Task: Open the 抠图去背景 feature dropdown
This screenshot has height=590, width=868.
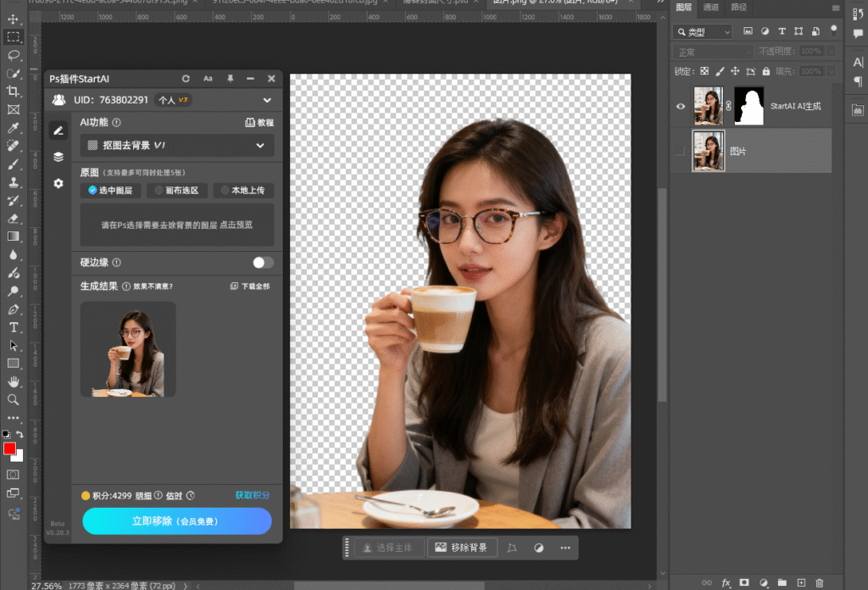Action: [176, 145]
